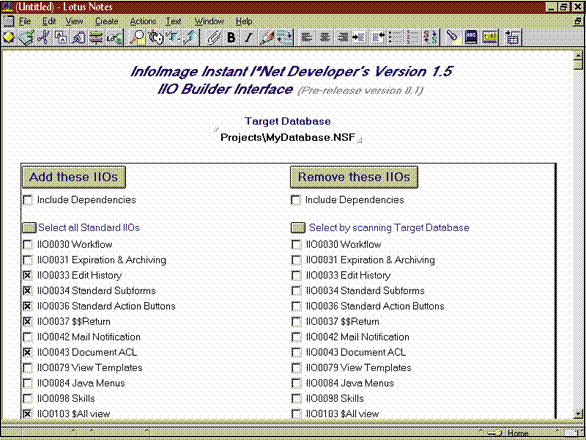
Task: Uncheck IIO0037 $$Return in Add column
Action: [27, 321]
